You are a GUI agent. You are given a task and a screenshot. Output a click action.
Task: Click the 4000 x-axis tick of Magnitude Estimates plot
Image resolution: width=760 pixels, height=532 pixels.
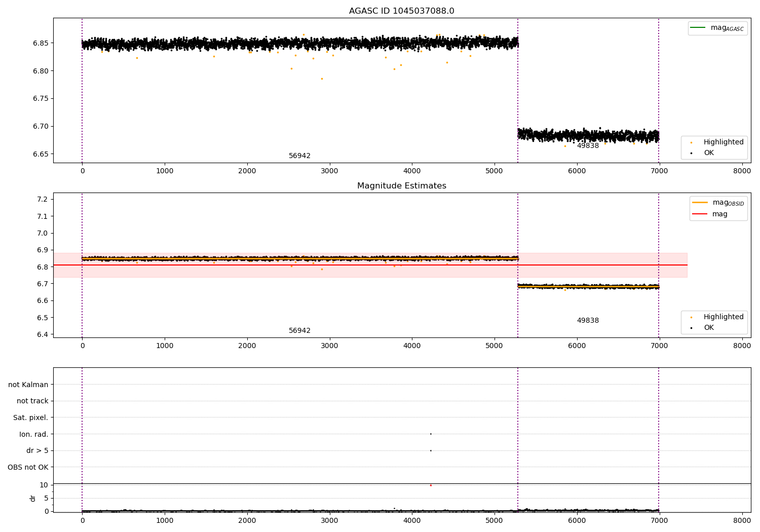(x=412, y=346)
